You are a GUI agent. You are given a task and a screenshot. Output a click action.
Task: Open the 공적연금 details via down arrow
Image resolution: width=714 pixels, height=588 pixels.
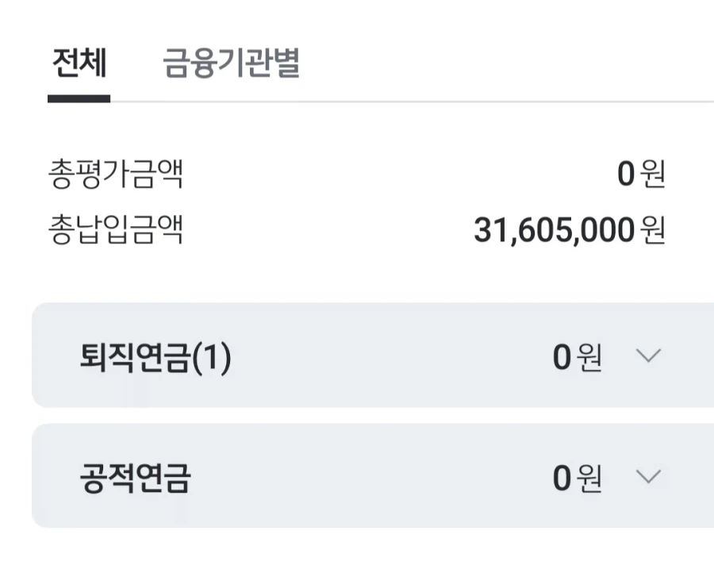648,477
